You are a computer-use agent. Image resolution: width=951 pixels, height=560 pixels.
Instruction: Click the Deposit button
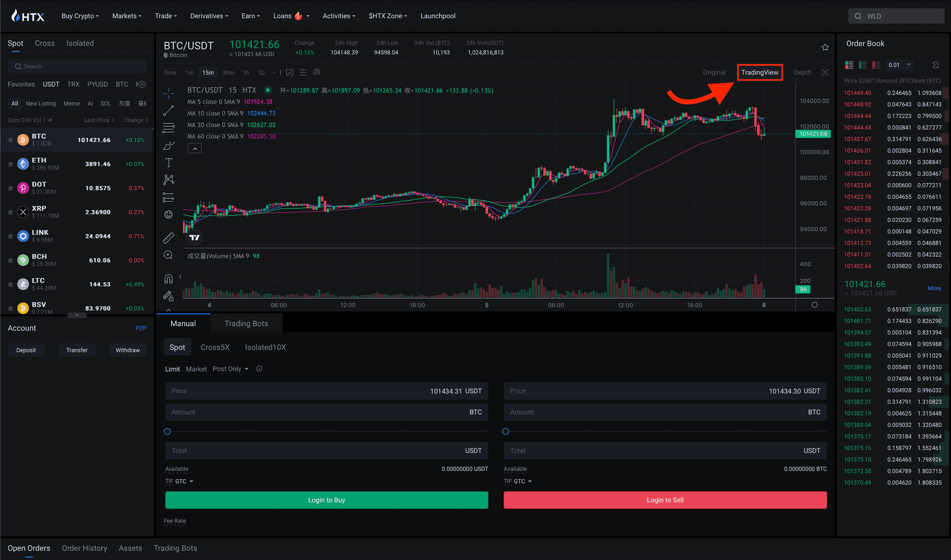point(26,350)
